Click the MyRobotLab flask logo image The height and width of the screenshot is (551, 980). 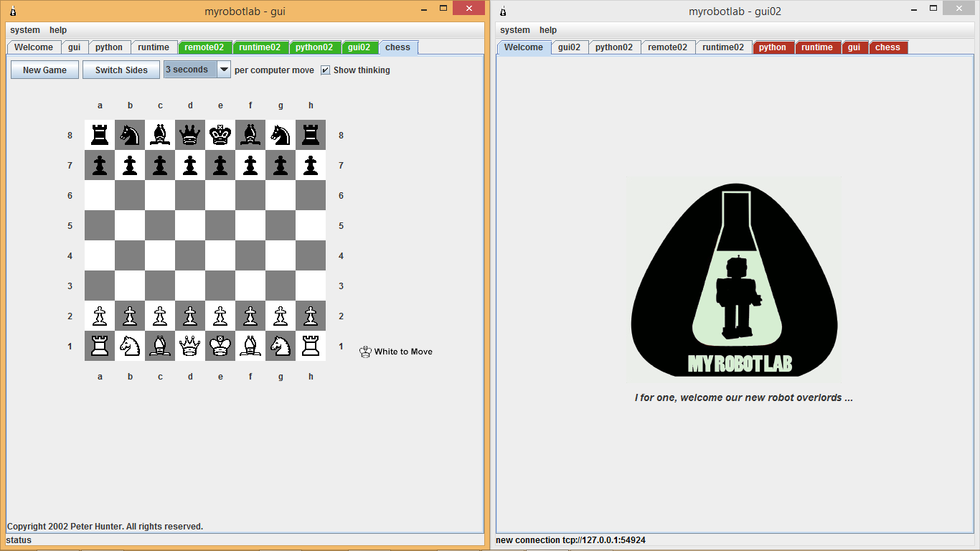point(734,279)
